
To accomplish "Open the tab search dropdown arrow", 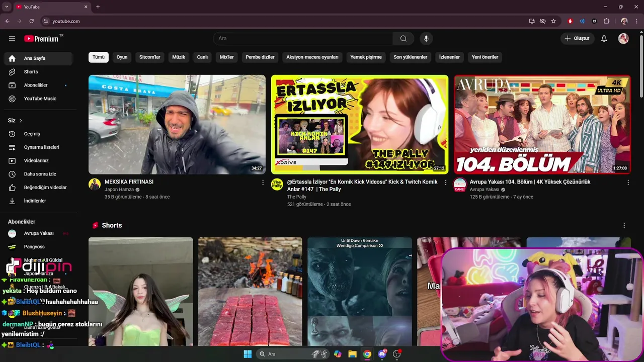I will click(x=7, y=7).
